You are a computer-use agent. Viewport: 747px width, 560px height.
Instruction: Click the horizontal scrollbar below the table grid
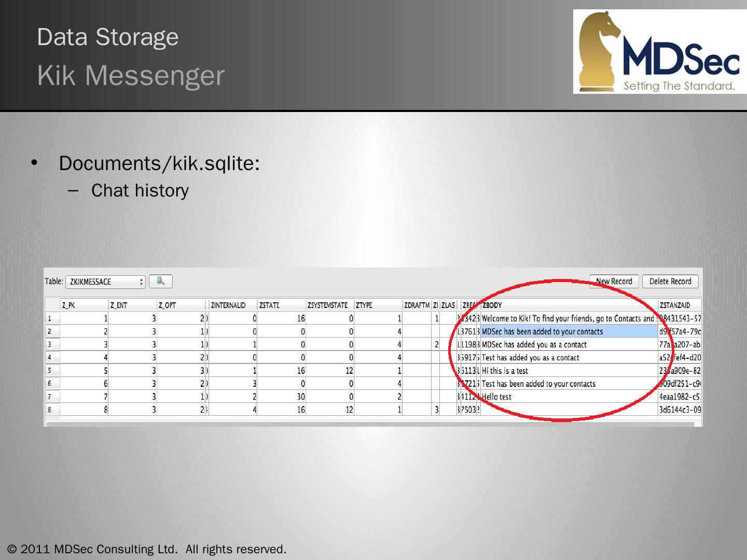[370, 424]
